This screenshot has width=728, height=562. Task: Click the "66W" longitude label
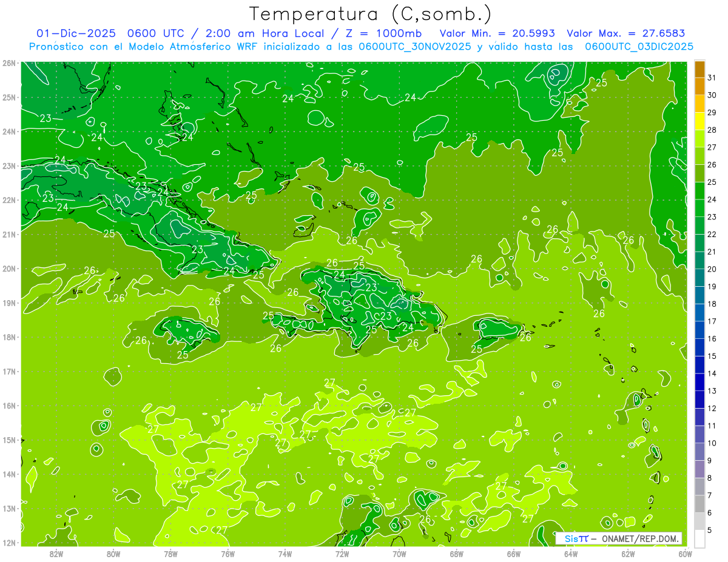tap(514, 554)
